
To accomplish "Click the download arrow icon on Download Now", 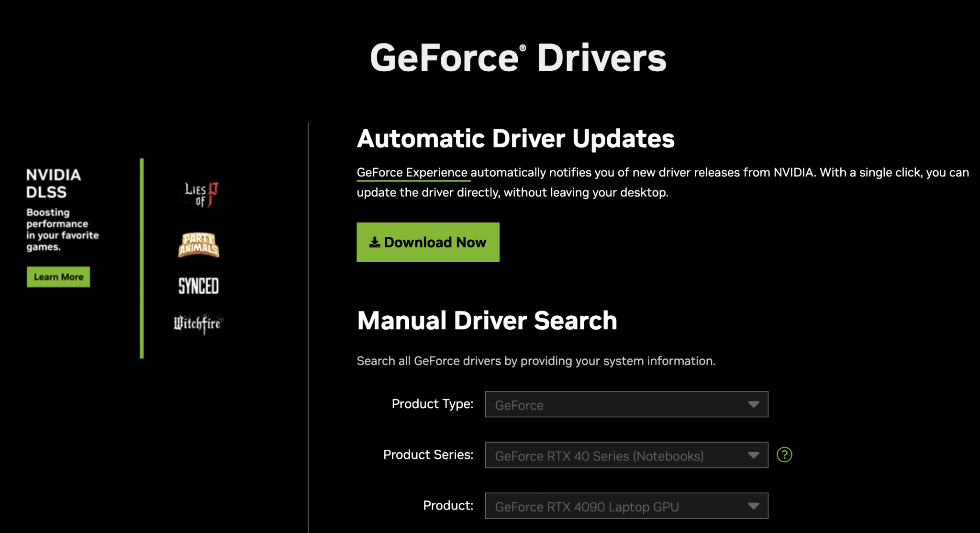I will (375, 243).
